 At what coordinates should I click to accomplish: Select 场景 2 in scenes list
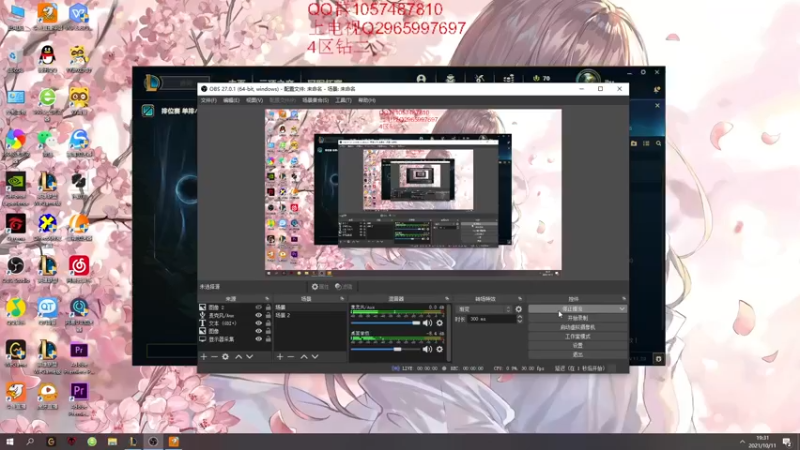pyautogui.click(x=310, y=315)
